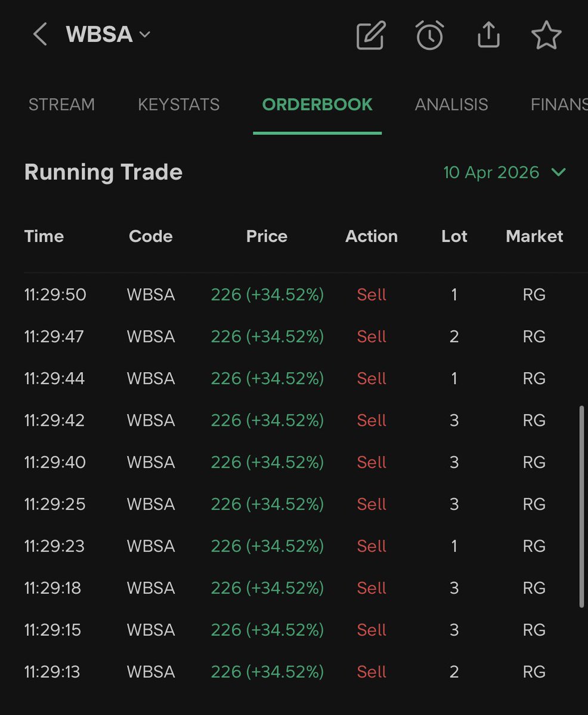Open the 10 Apr 2026 date dropdown
The image size is (588, 715).
point(505,172)
